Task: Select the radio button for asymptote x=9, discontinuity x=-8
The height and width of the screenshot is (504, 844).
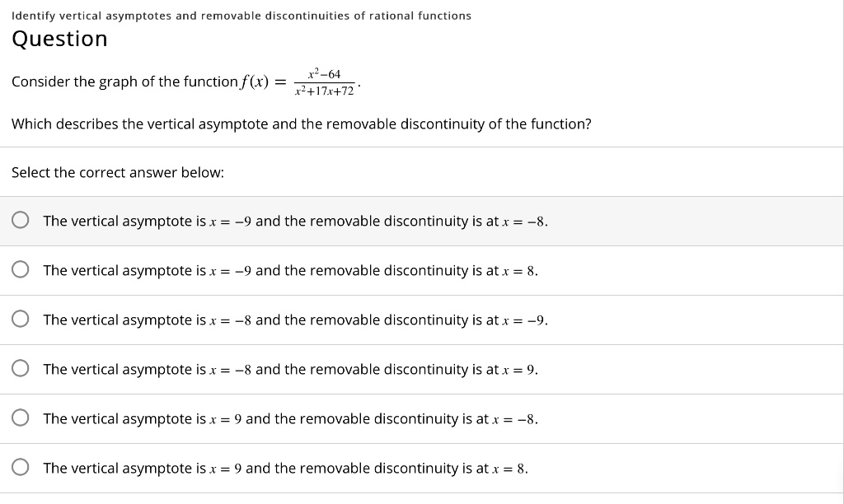Action: [20, 418]
